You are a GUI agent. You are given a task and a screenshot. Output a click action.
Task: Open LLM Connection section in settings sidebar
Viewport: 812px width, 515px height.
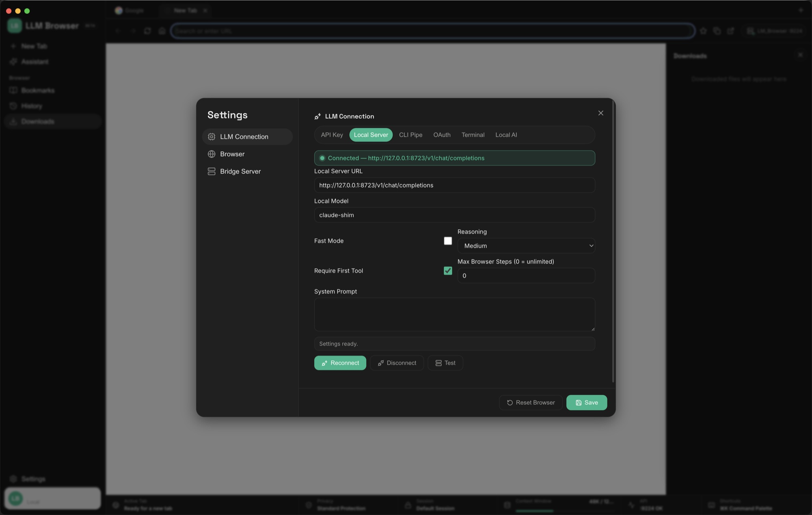click(247, 137)
